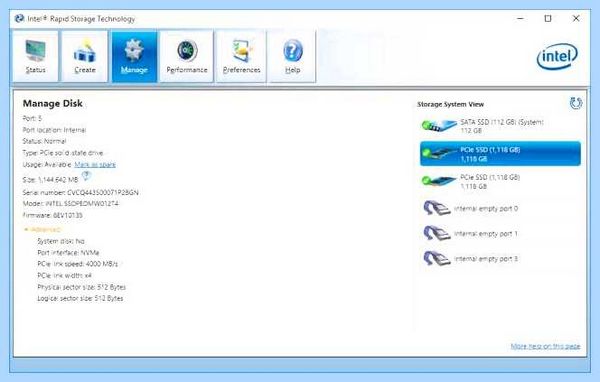Close the Intel Rapid Storage Technology window

click(576, 18)
